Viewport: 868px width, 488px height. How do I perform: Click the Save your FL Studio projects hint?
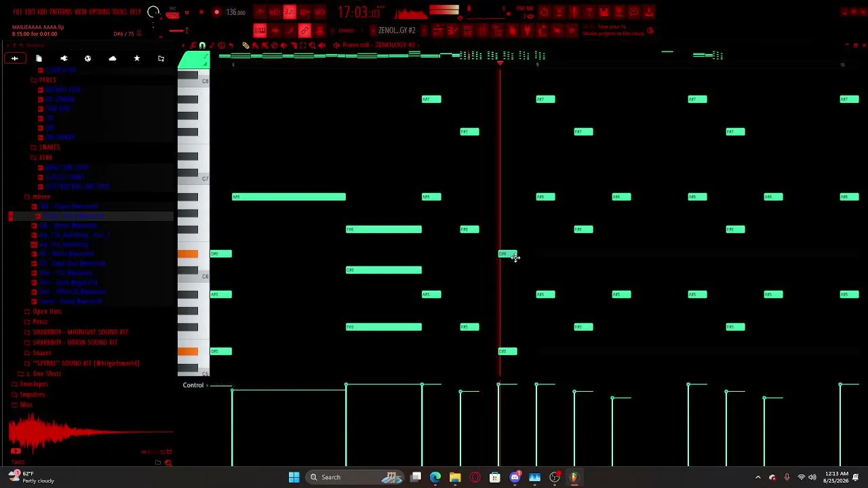[x=613, y=30]
